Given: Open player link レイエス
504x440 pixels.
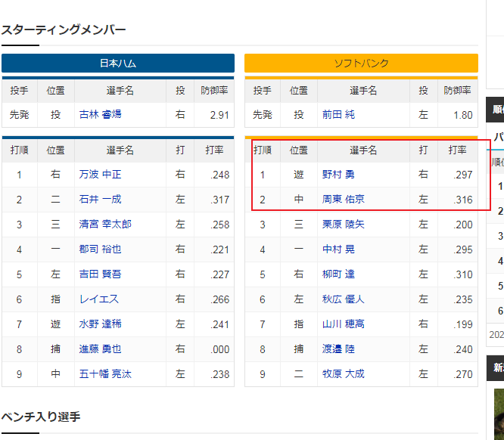Looking at the screenshot, I should coord(99,299).
